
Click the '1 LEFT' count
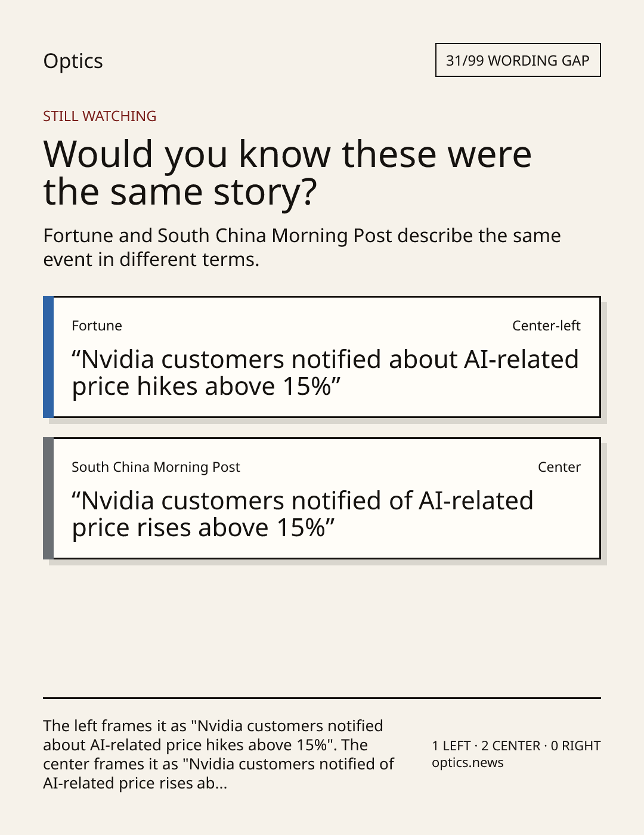tap(451, 746)
